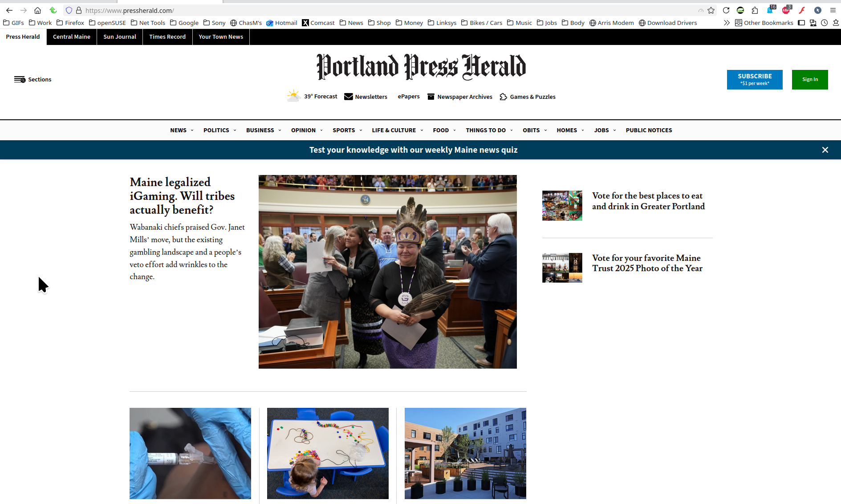Open the Sections menu icon

[x=20, y=79]
